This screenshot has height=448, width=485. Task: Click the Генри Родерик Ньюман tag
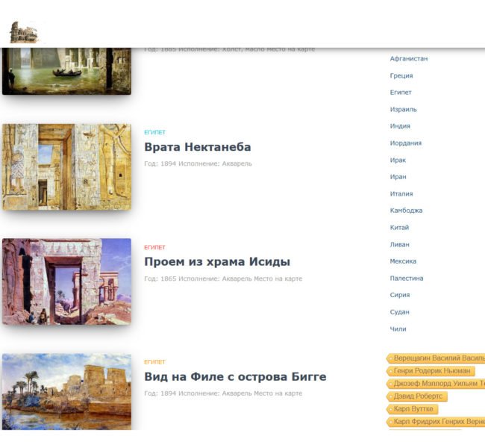[x=431, y=371]
